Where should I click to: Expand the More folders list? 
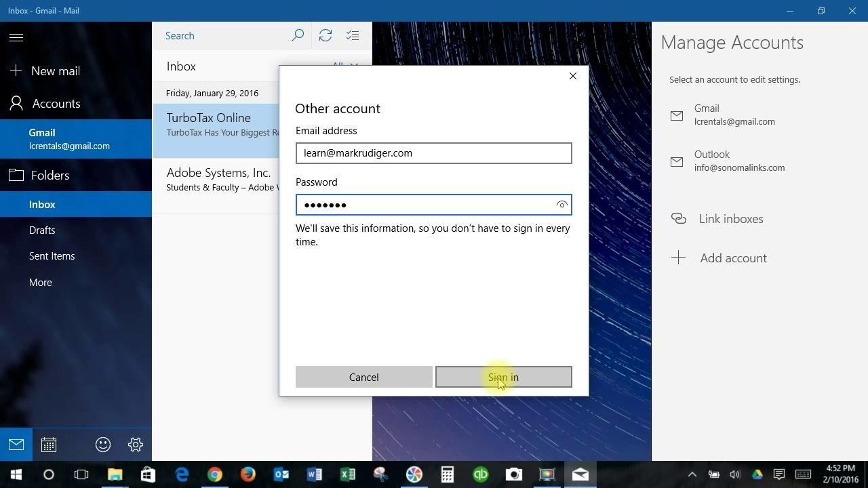[x=41, y=283]
